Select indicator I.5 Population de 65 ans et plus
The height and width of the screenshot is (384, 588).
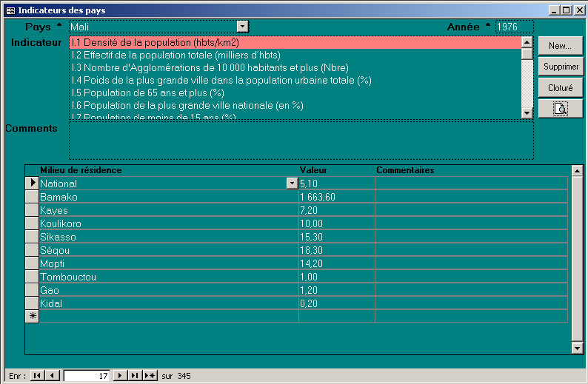147,93
